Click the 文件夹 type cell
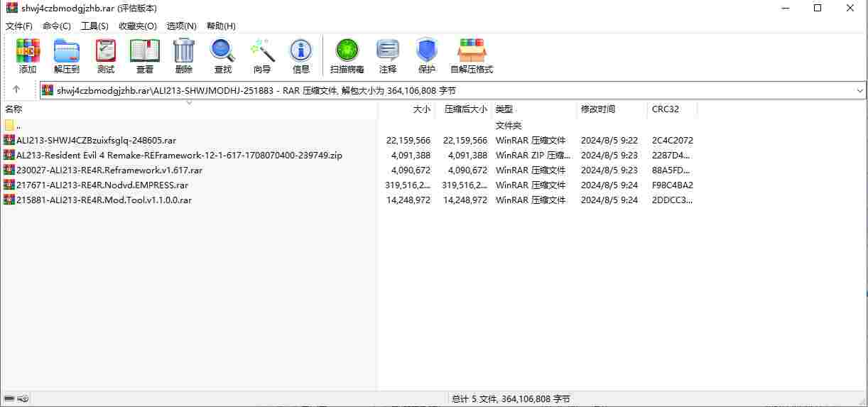 (509, 126)
